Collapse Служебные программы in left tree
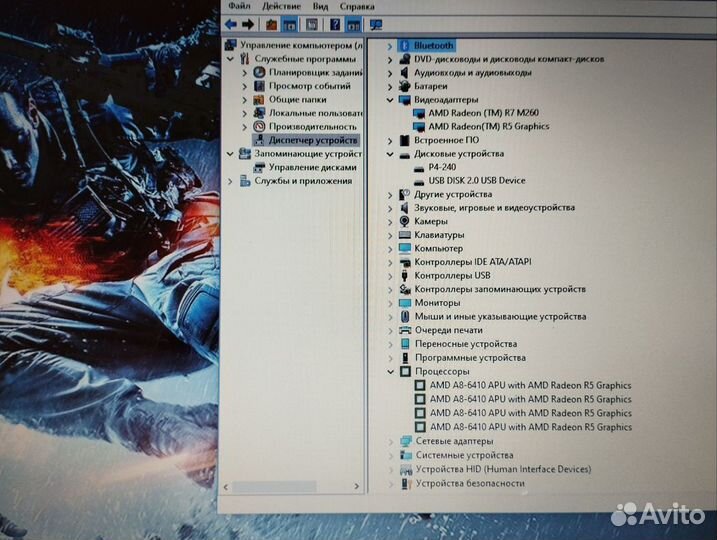This screenshot has width=717, height=540. [x=230, y=59]
